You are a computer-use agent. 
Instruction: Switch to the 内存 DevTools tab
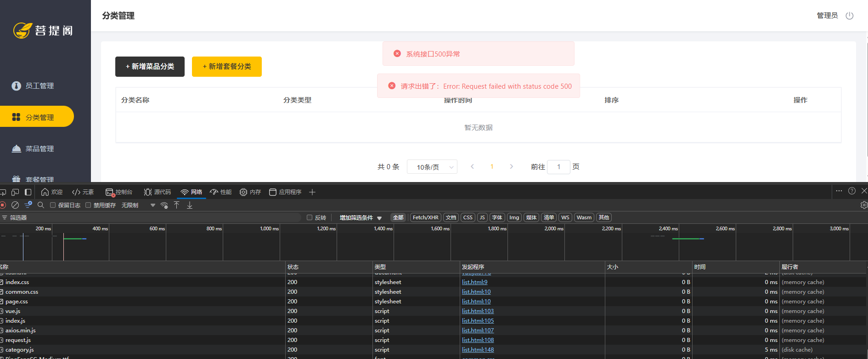(x=250, y=192)
